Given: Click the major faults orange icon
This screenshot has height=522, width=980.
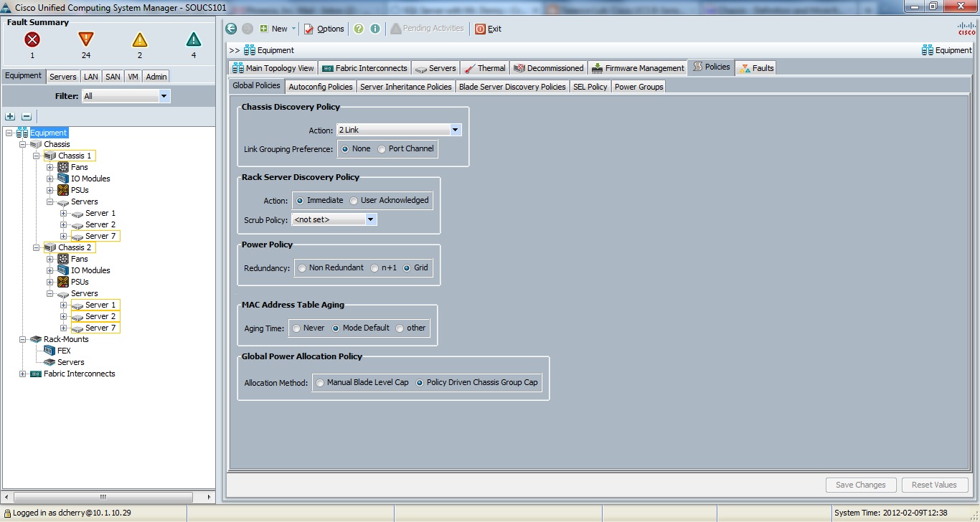Looking at the screenshot, I should coord(86,39).
